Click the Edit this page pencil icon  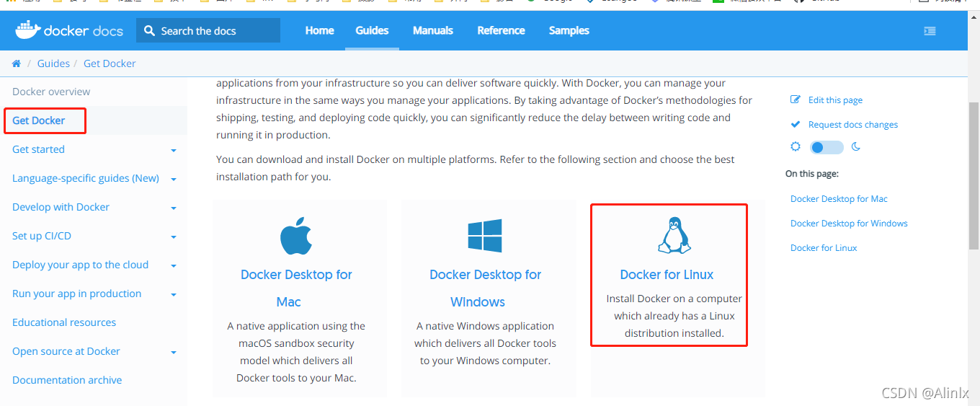click(x=796, y=100)
